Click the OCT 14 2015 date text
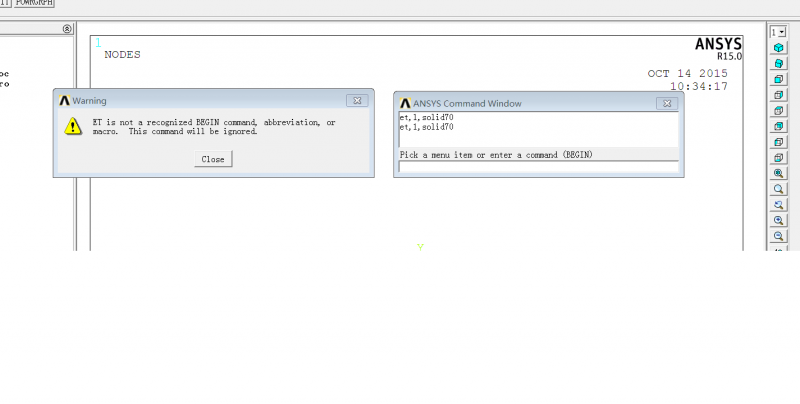Viewport: 800px width, 404px height. (x=688, y=73)
